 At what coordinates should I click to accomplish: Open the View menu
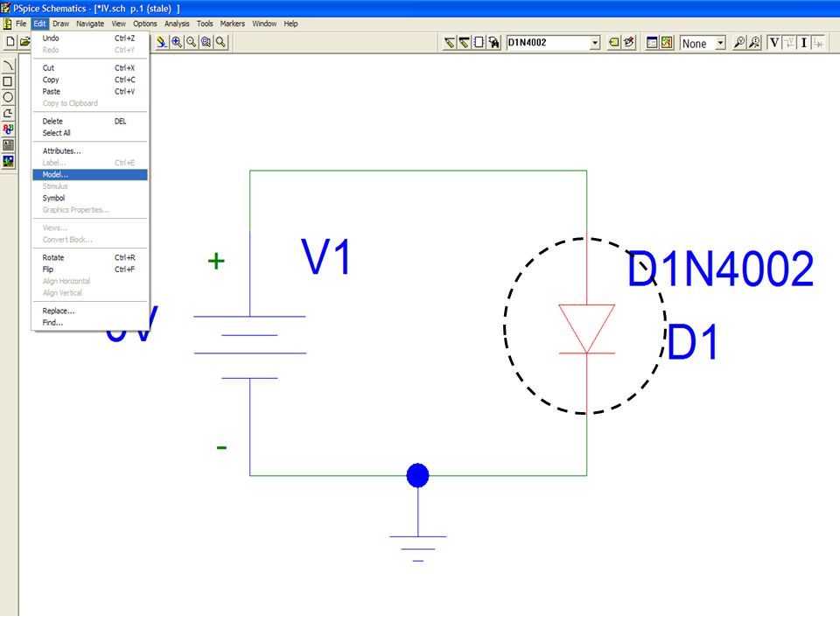(118, 24)
